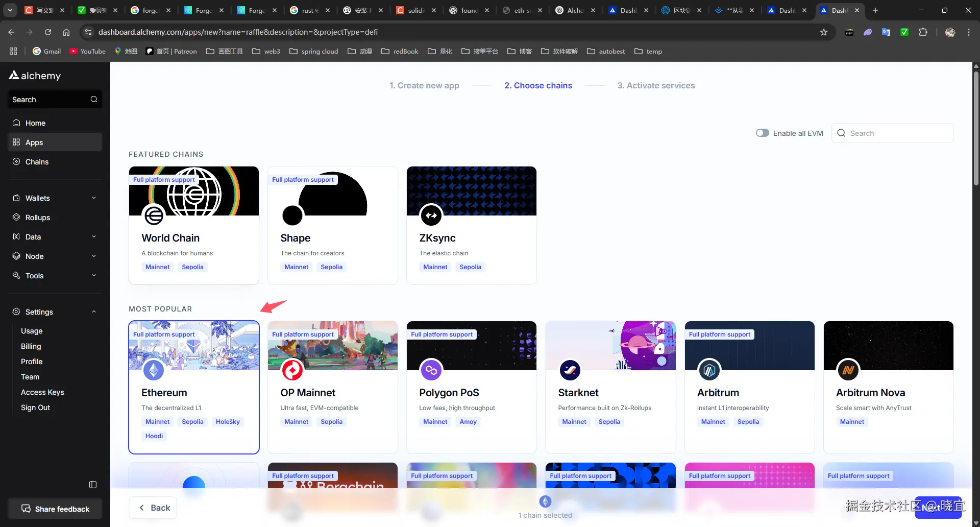Open the Gmail bookmark

coord(46,51)
